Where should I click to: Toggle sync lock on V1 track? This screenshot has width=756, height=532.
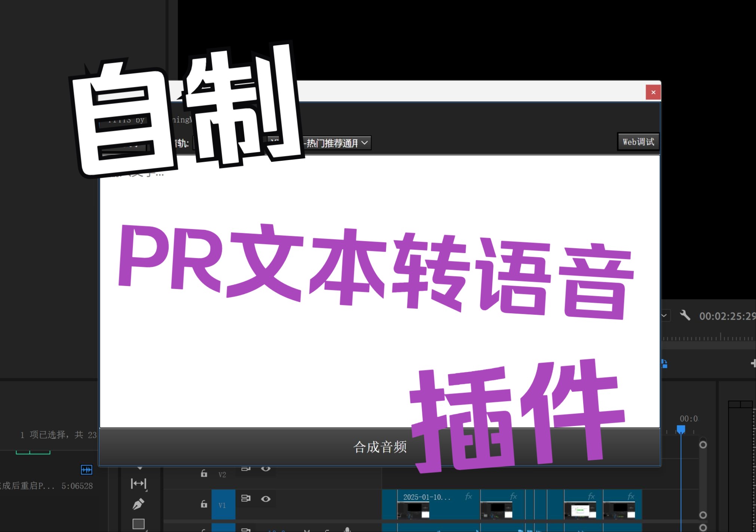point(246,498)
